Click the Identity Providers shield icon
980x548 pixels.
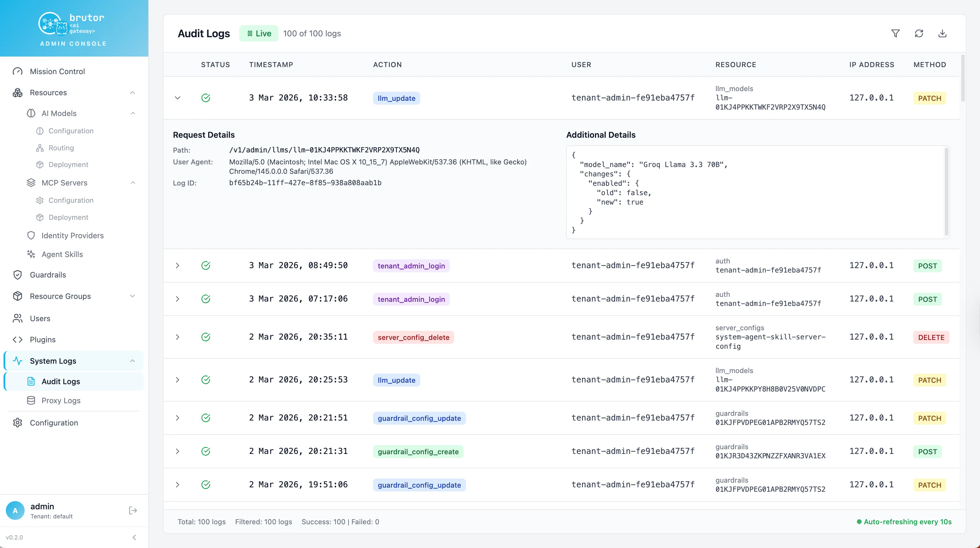pyautogui.click(x=31, y=235)
